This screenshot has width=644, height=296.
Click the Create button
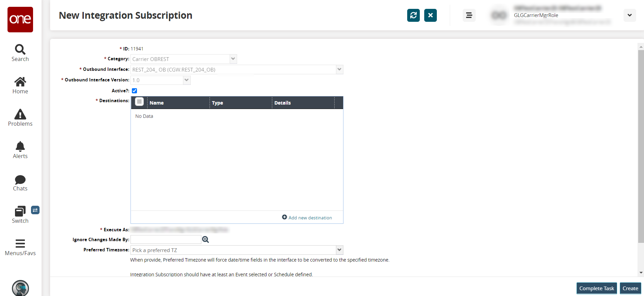[x=630, y=288]
